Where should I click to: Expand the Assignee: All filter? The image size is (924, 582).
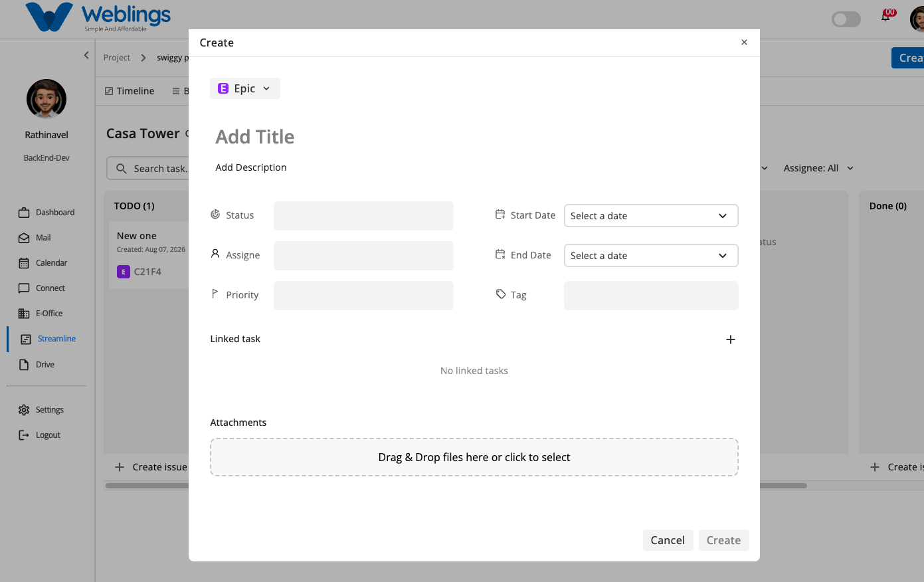[818, 168]
